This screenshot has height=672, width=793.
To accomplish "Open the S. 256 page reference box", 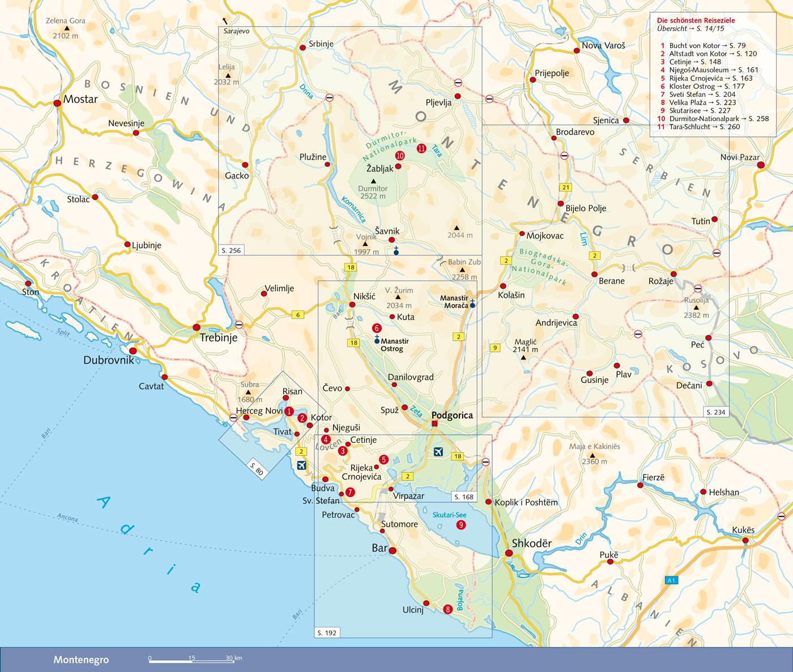I will (231, 250).
